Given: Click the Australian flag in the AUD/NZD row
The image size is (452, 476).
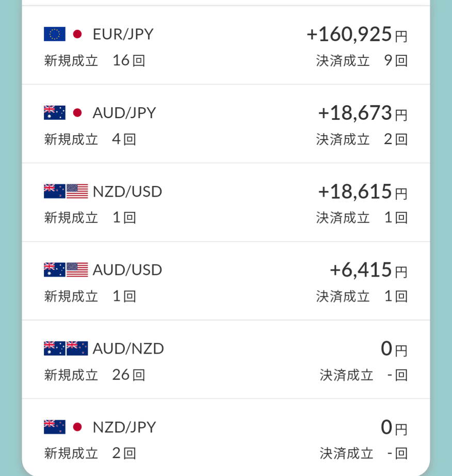Looking at the screenshot, I should tap(55, 348).
